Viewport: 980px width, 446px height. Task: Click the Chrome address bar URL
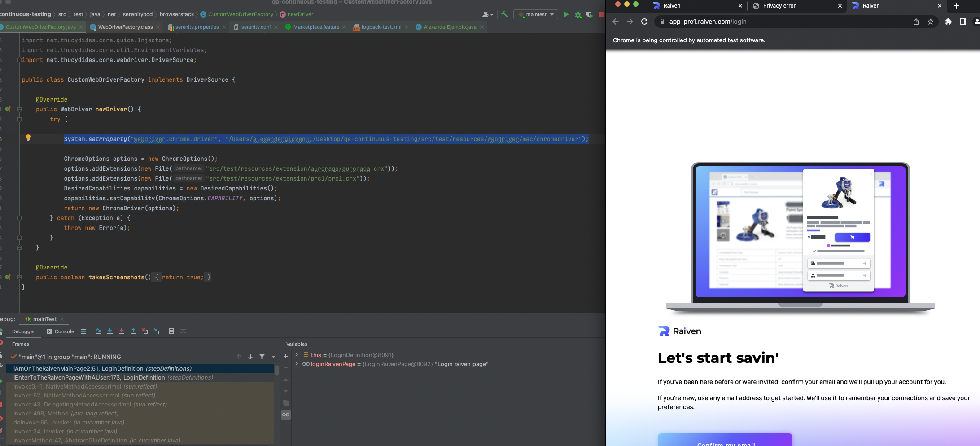pos(708,22)
